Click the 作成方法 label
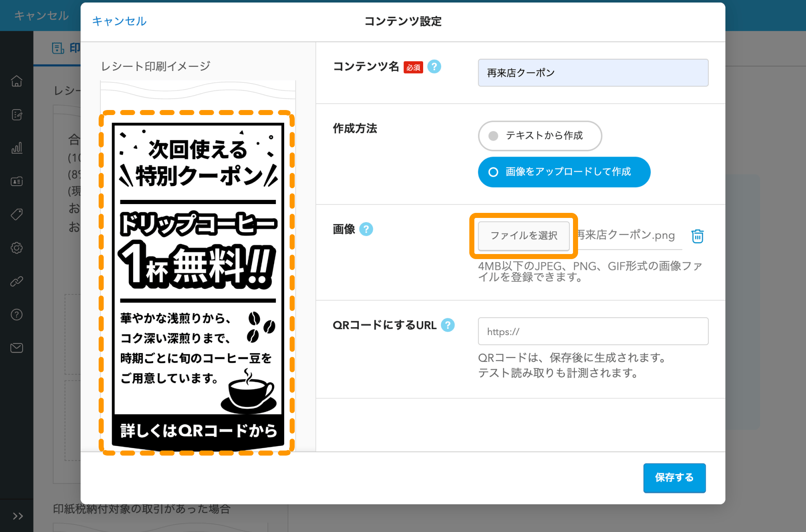The height and width of the screenshot is (532, 806). [x=355, y=128]
